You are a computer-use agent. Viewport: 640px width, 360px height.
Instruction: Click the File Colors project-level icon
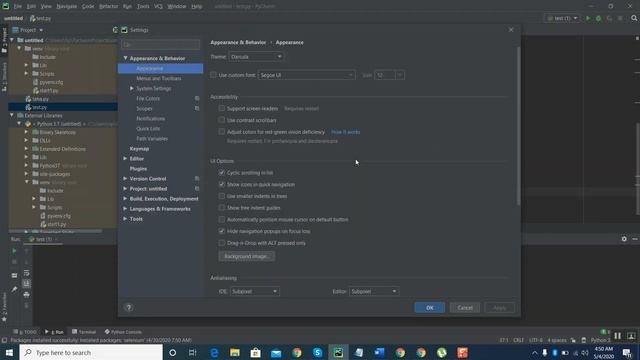point(197,98)
